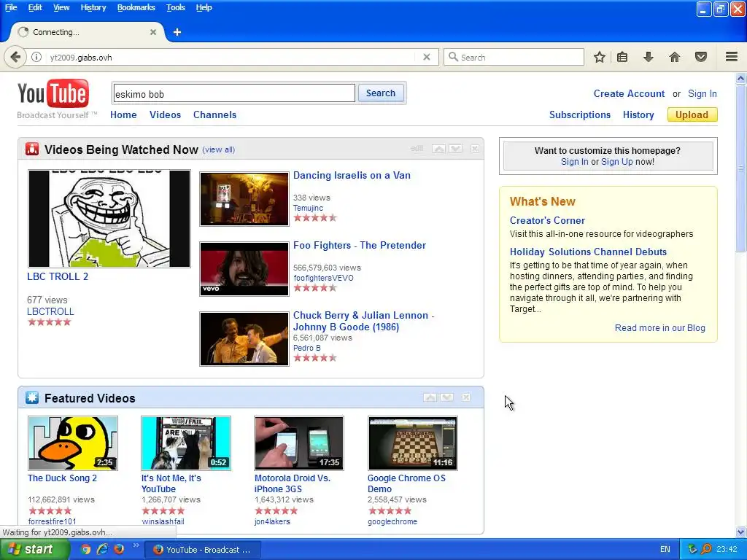Click the magnifier tray icon

coord(707,550)
